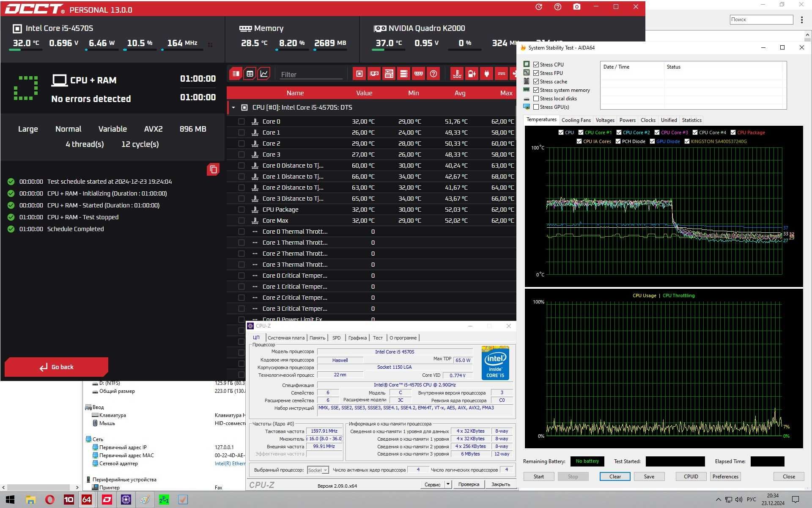Open OCCT help from title bar

coord(558,7)
